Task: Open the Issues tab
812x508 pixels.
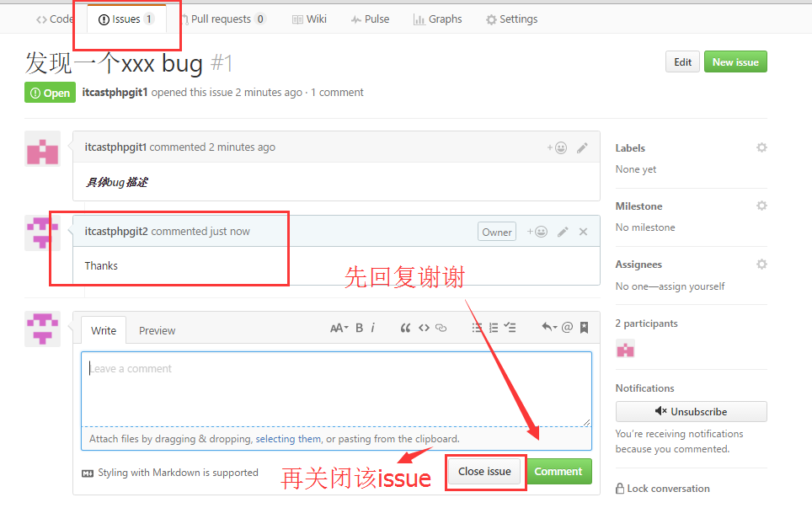Action: (126, 19)
